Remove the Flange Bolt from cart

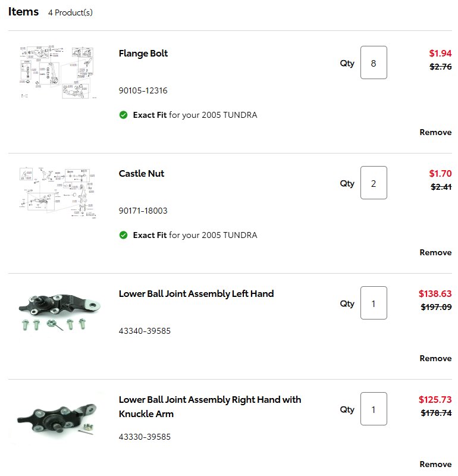tap(435, 132)
